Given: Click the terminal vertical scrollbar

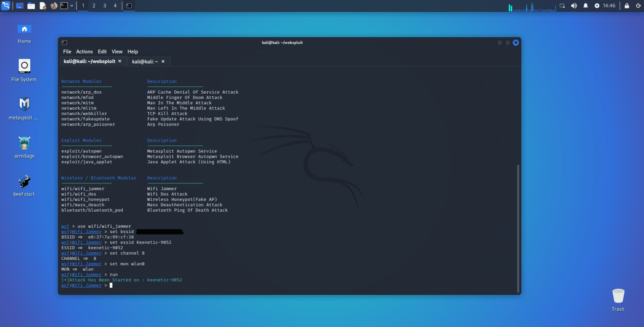Looking at the screenshot, I should click(x=518, y=228).
